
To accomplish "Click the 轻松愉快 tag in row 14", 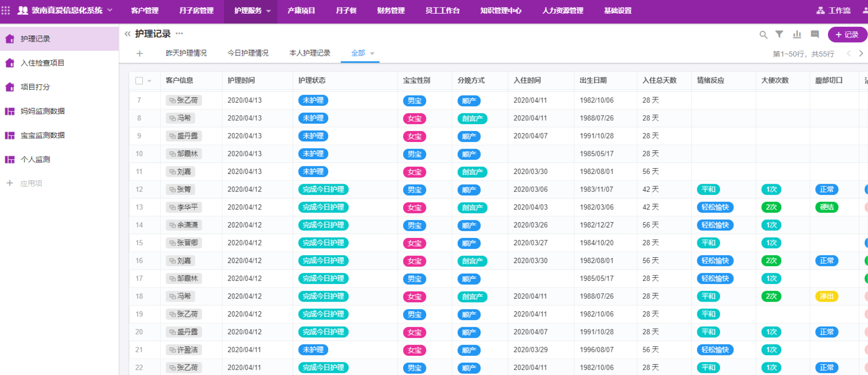I will pyautogui.click(x=715, y=225).
